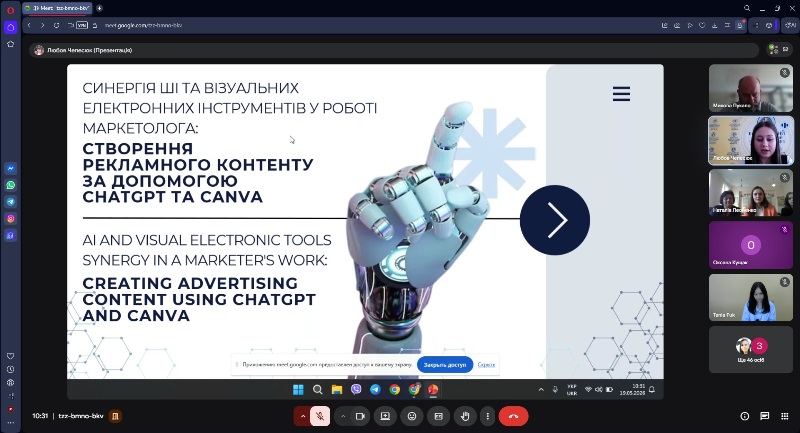
Task: Click the taskbar notification bell
Action: [x=652, y=390]
